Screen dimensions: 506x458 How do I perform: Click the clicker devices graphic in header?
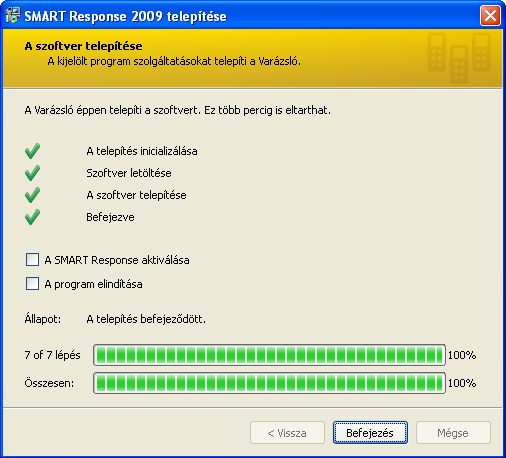coord(459,57)
